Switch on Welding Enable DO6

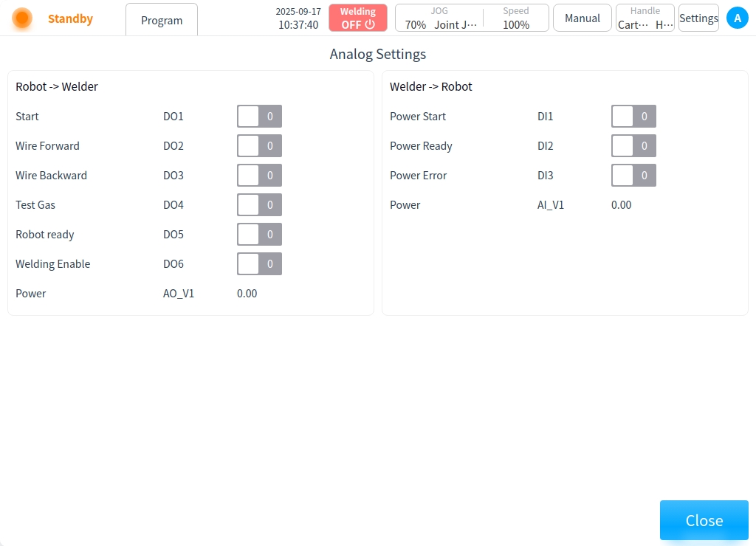coord(259,264)
